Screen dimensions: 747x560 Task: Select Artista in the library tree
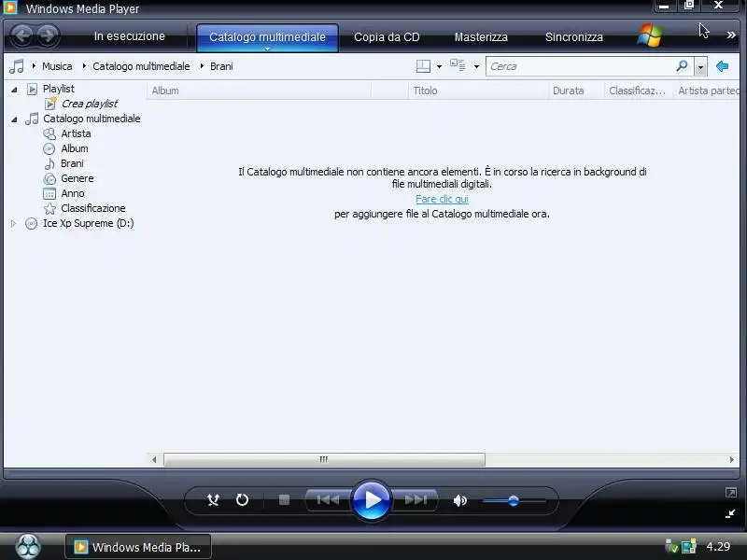point(76,133)
